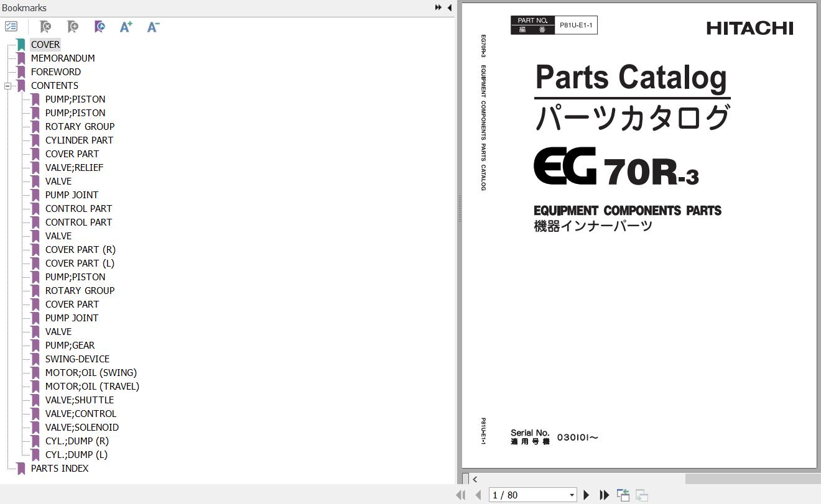Click the bookmark icon beside SWING-DEVICE
Viewport: 821px width, 504px height.
click(35, 359)
